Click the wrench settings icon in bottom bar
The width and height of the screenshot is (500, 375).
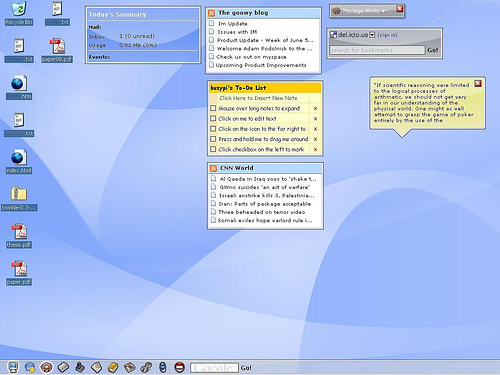146,367
